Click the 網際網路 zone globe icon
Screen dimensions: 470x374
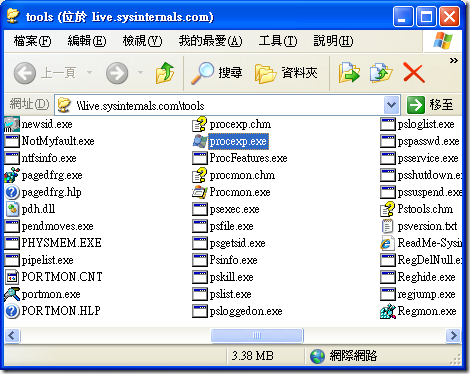point(317,356)
